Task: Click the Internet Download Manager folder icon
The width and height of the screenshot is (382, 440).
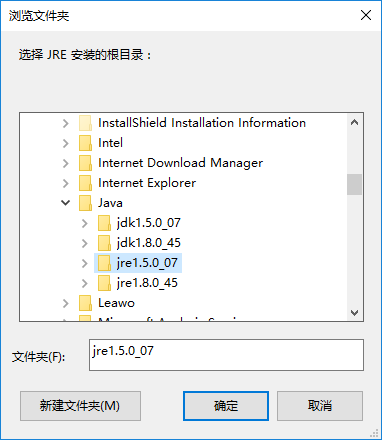Action: coord(85,163)
